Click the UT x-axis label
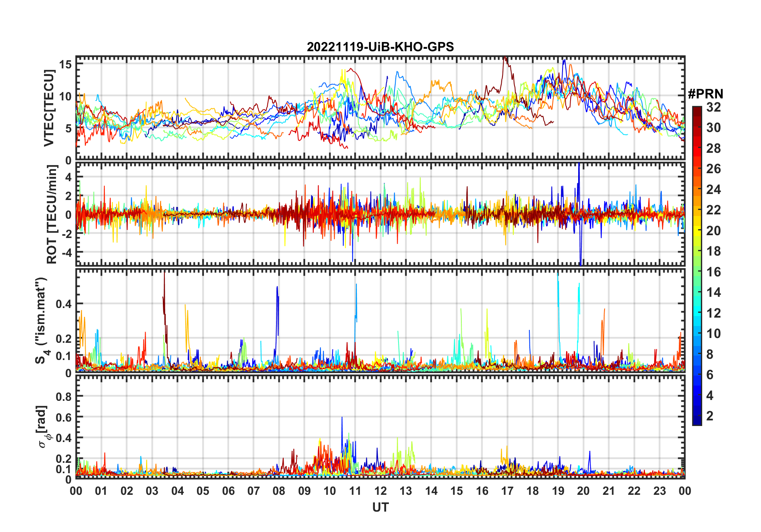Viewport: 761px width, 532px height. (x=380, y=507)
